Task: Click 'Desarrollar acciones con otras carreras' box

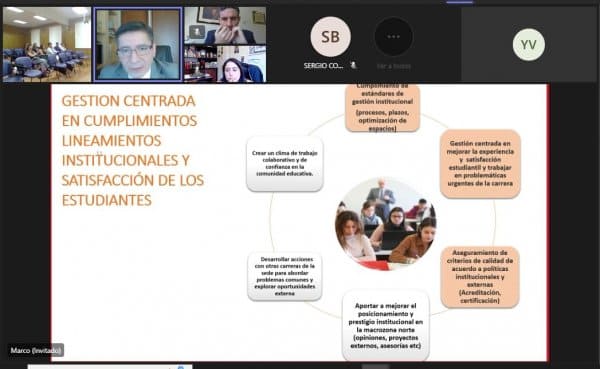Action: (x=285, y=276)
